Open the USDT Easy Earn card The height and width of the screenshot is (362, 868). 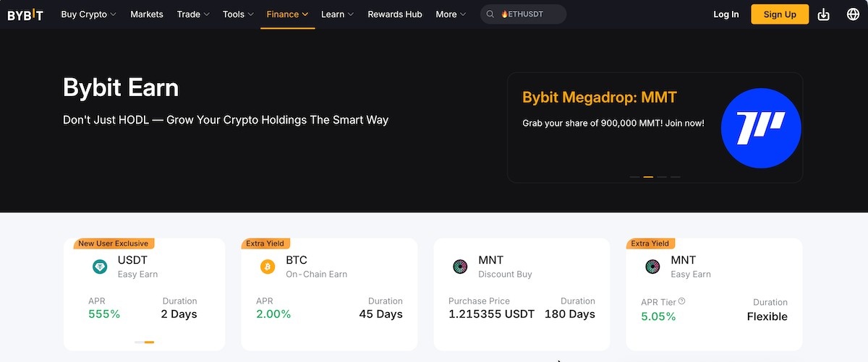click(145, 294)
